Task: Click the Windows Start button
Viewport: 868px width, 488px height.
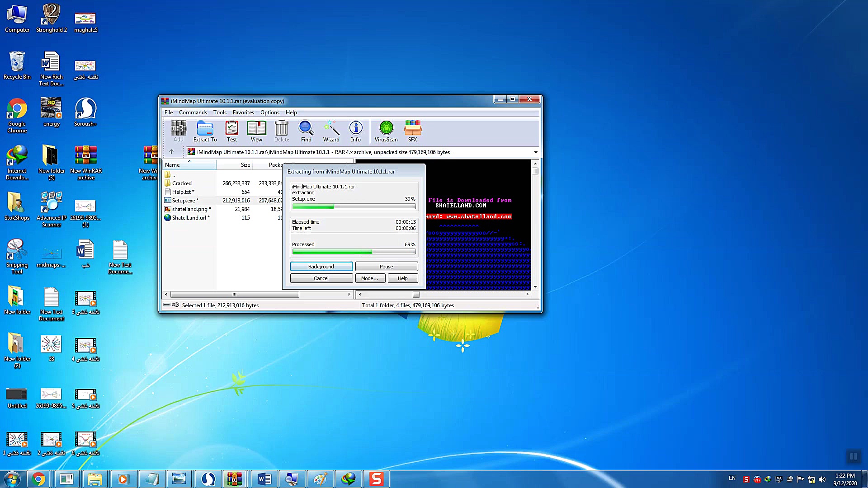Action: click(x=12, y=479)
